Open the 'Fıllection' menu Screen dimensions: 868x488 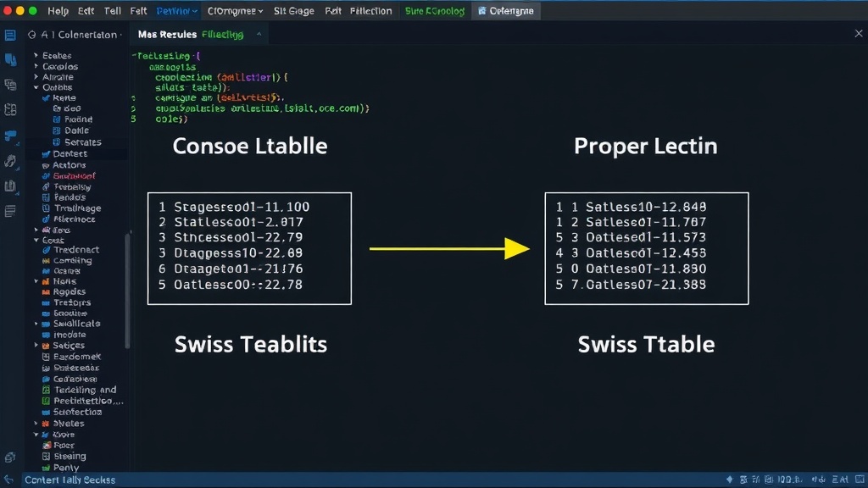(370, 11)
